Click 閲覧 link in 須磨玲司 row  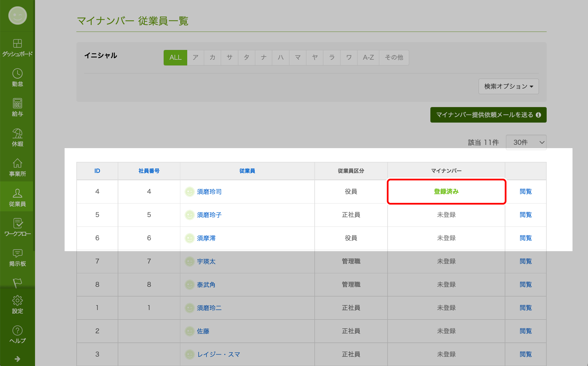526,191
